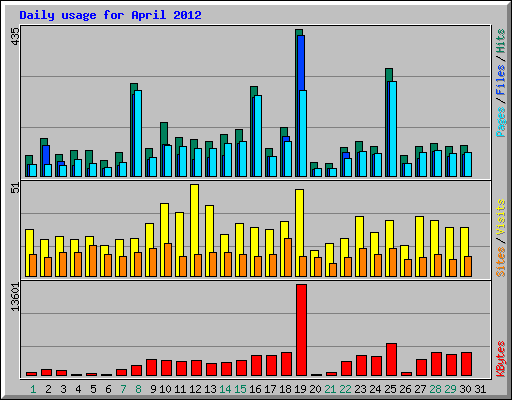
Task: Click the 435 hits axis value
Action: 15,37
